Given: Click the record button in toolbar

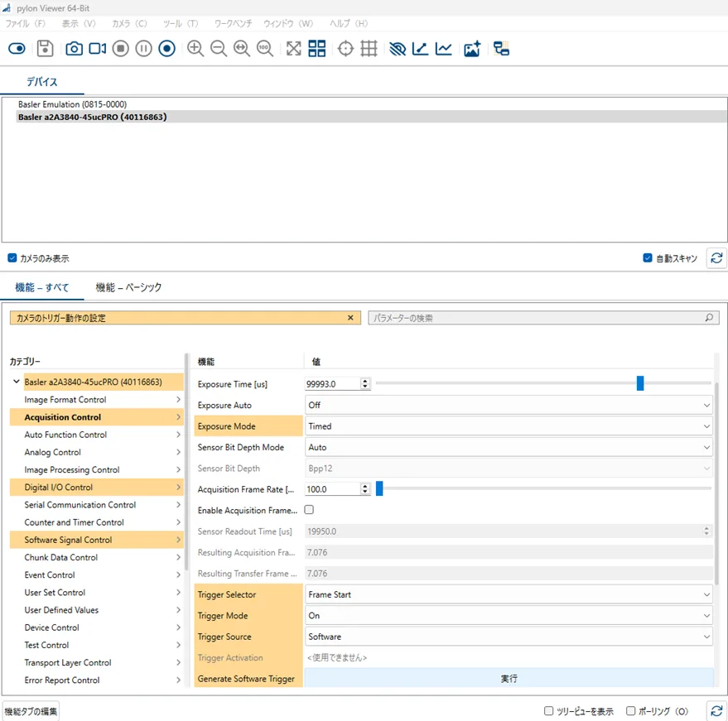Looking at the screenshot, I should [x=167, y=49].
